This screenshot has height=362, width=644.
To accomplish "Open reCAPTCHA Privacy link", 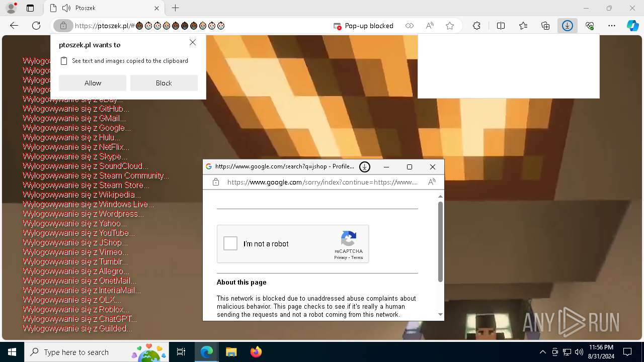I will click(341, 257).
